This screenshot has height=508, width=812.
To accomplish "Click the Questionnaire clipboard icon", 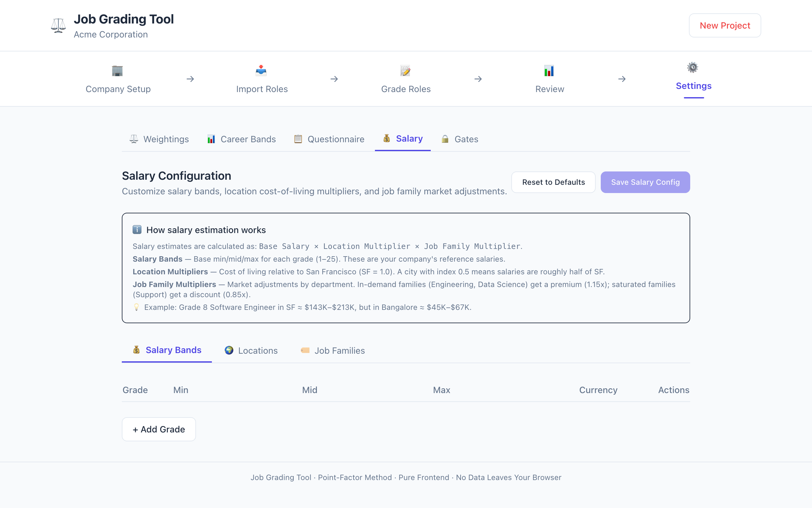I will click(x=298, y=139).
